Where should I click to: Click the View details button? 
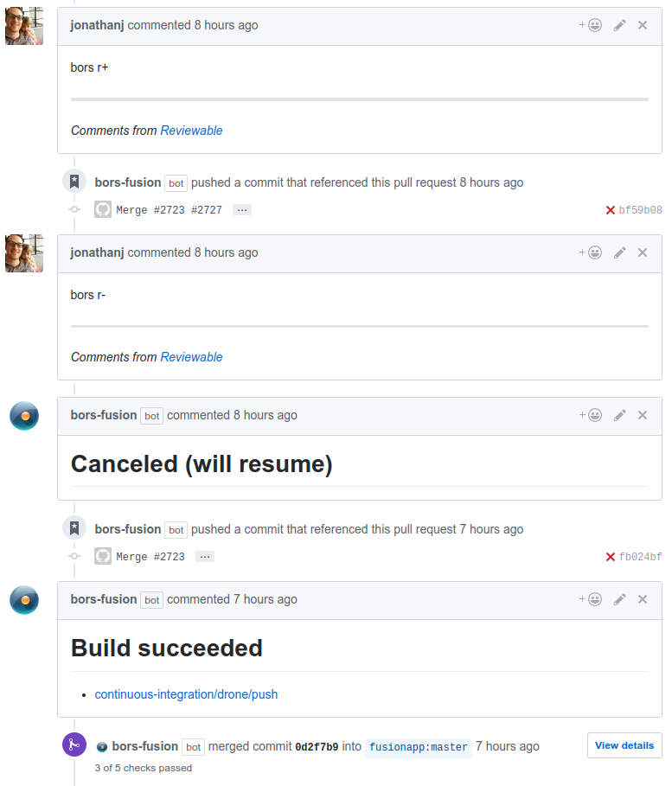coord(624,745)
